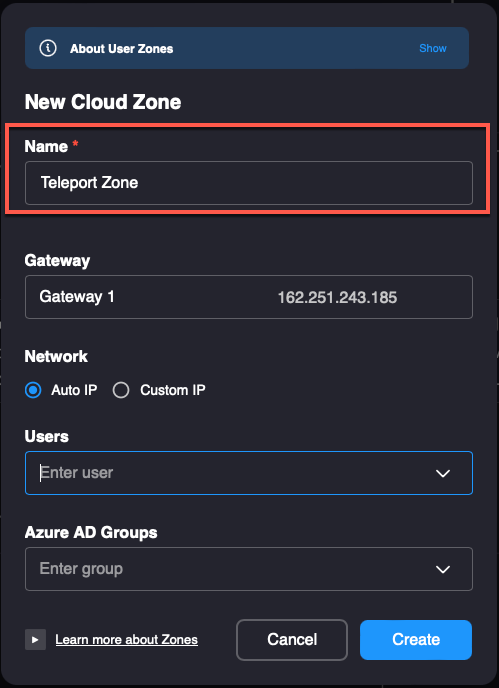Cancel the new cloud zone dialog
This screenshot has height=688, width=499.
tap(292, 640)
